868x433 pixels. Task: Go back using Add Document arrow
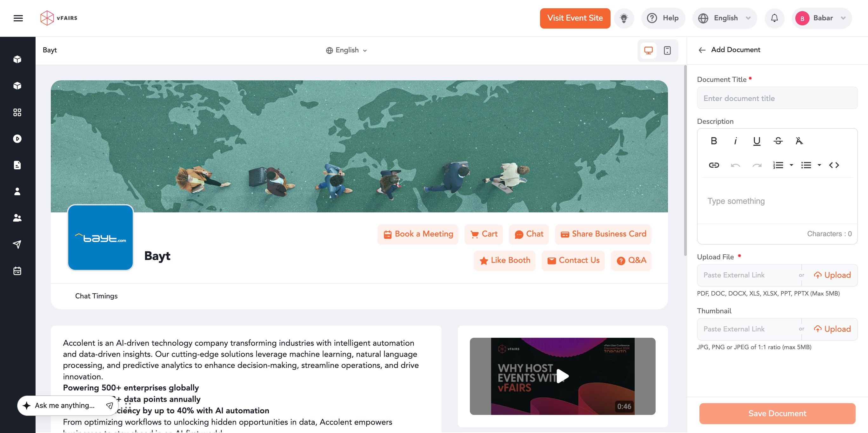[702, 50]
